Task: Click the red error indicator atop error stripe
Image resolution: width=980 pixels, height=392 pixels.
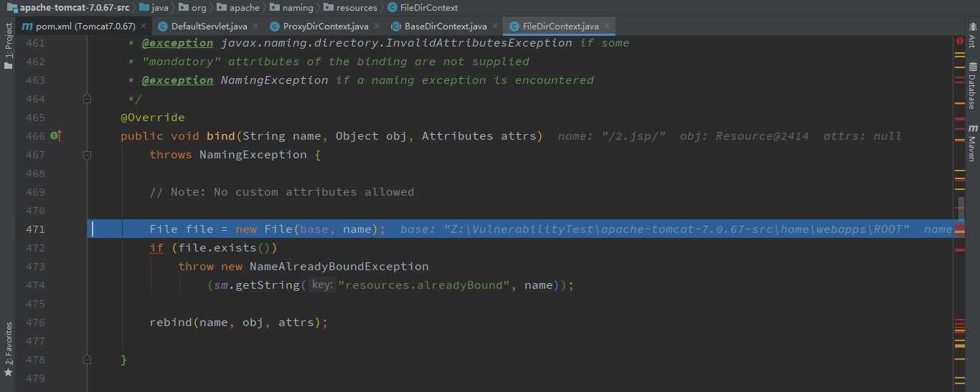Action: pyautogui.click(x=959, y=42)
